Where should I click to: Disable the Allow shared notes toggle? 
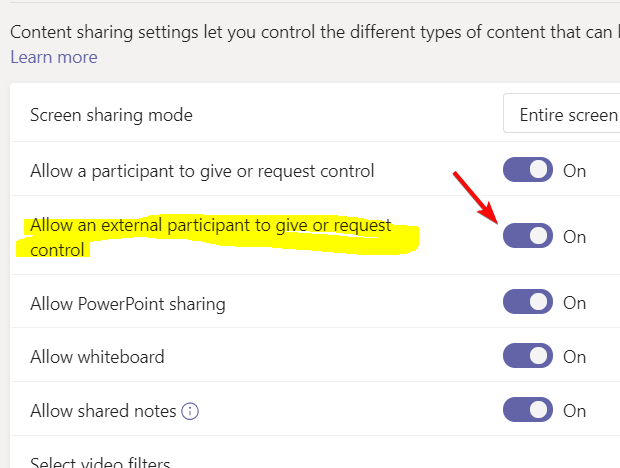[x=527, y=410]
